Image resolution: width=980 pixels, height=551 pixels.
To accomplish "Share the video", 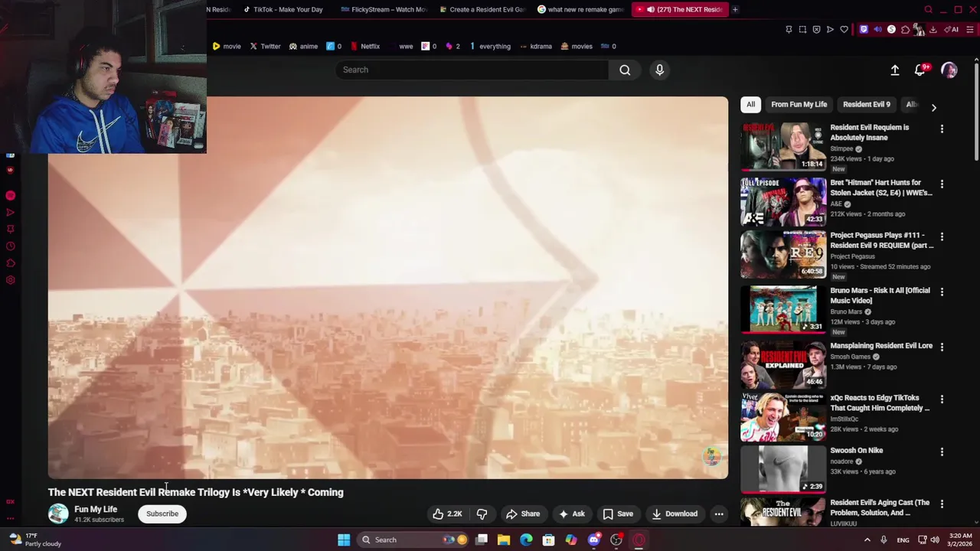I will pos(523,514).
